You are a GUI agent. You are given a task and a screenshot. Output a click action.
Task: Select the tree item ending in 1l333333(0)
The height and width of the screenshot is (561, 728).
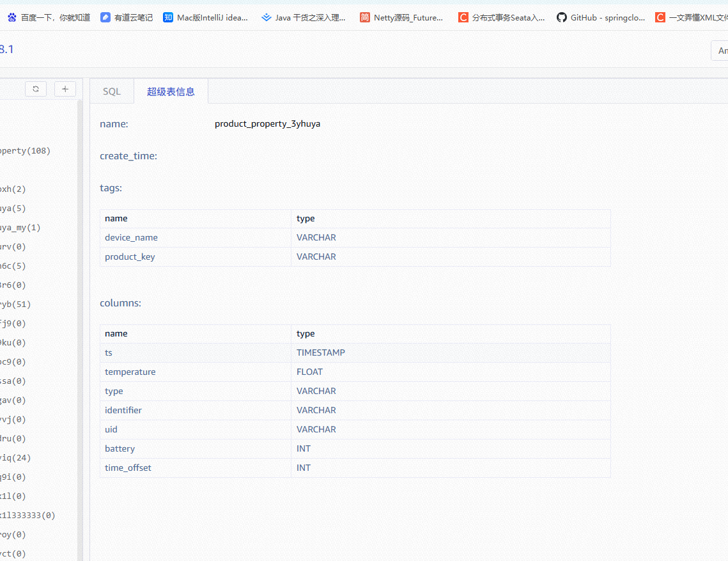point(27,516)
